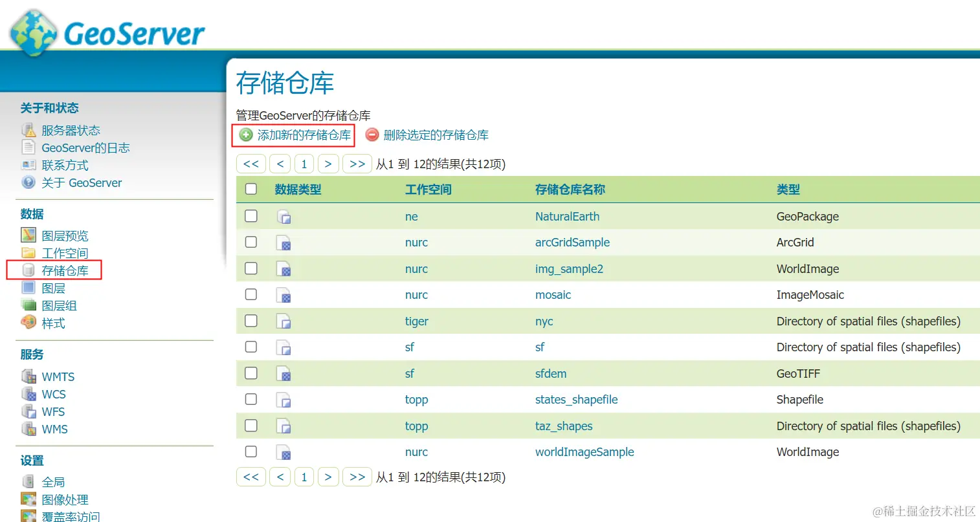The width and height of the screenshot is (980, 522).
Task: Click the WCS service icon
Action: (x=28, y=393)
